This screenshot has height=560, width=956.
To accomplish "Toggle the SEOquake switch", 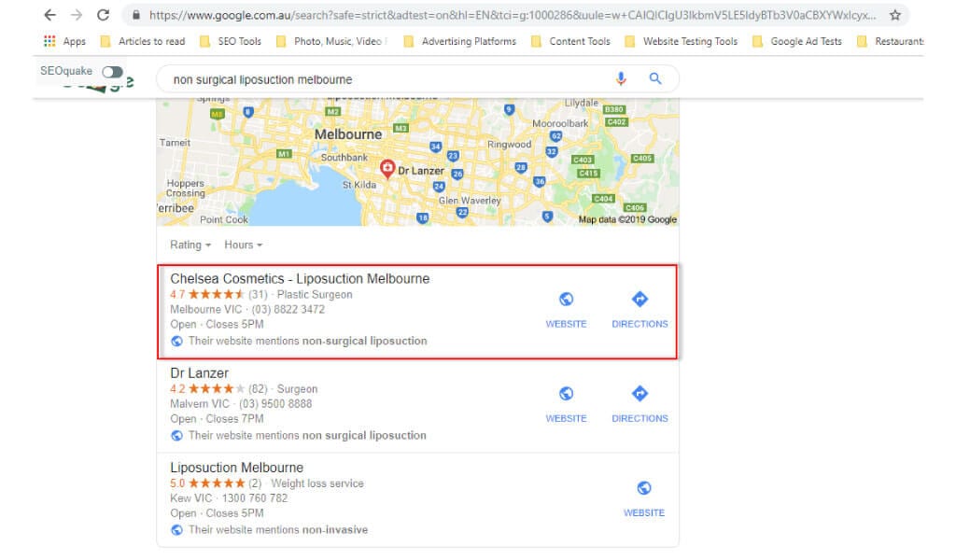I will tap(112, 72).
